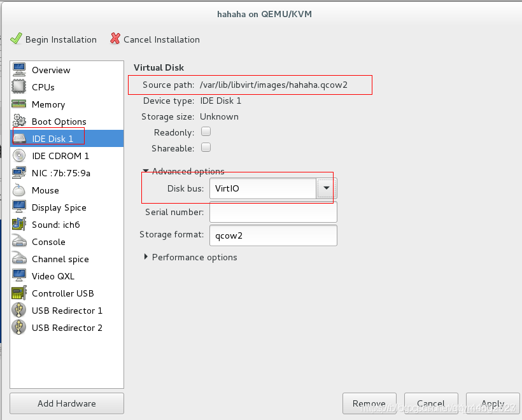
Task: Select the IDE CDROM 1 disc icon
Action: (x=19, y=156)
